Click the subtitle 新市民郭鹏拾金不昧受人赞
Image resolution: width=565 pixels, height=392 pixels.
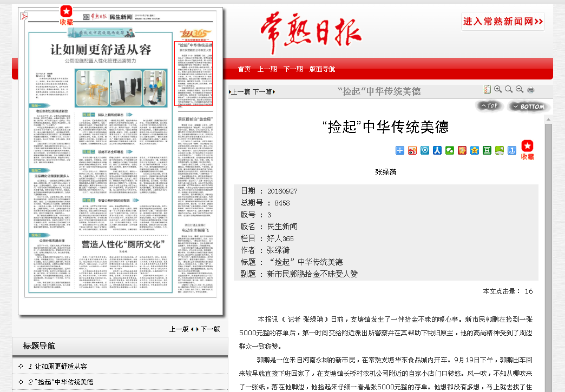pyautogui.click(x=312, y=274)
